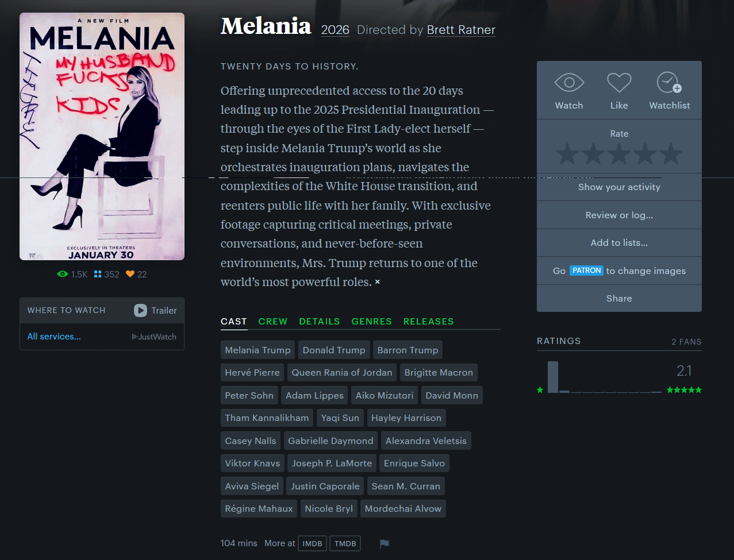The height and width of the screenshot is (560, 734).
Task: Open the Add to lists menu
Action: 619,243
